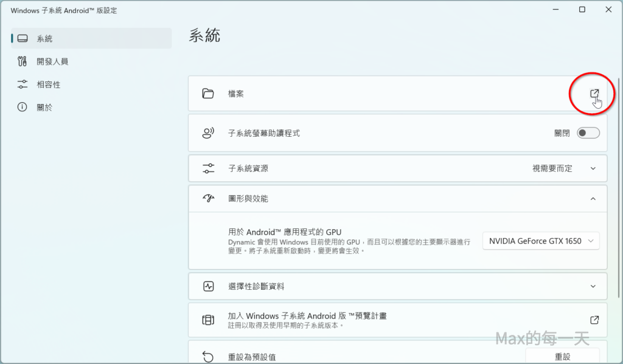Viewport: 623px width, 364px height.
Task: Click the 相容性 sliders icon in sidebar
Action: coord(23,84)
